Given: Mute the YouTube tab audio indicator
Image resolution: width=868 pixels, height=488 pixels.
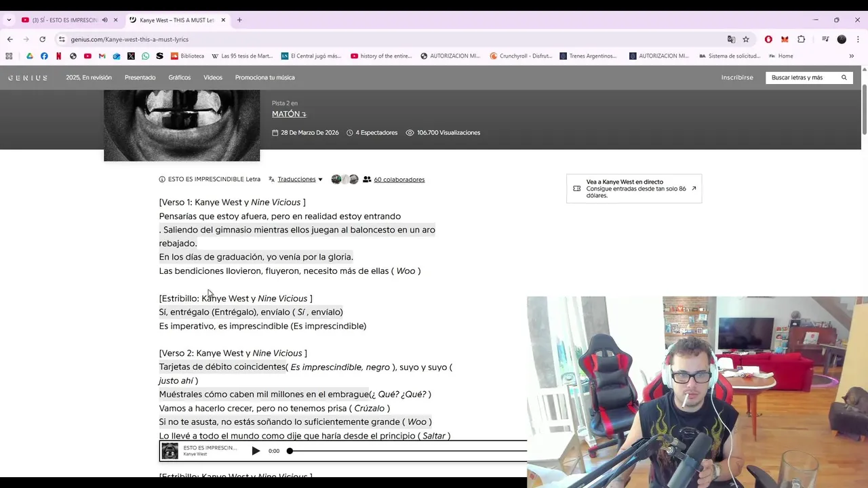Looking at the screenshot, I should pyautogui.click(x=104, y=20).
